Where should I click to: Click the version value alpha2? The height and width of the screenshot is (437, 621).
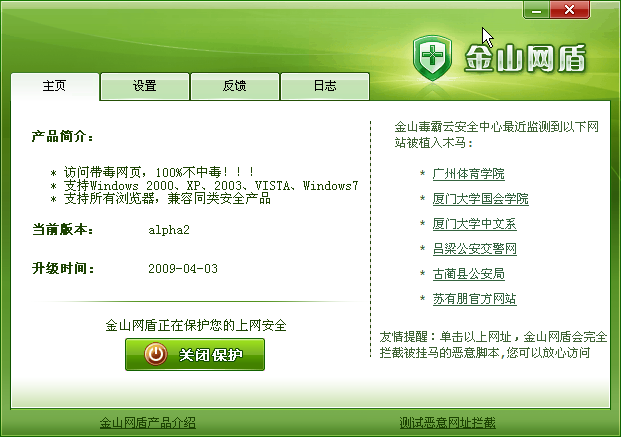(169, 230)
